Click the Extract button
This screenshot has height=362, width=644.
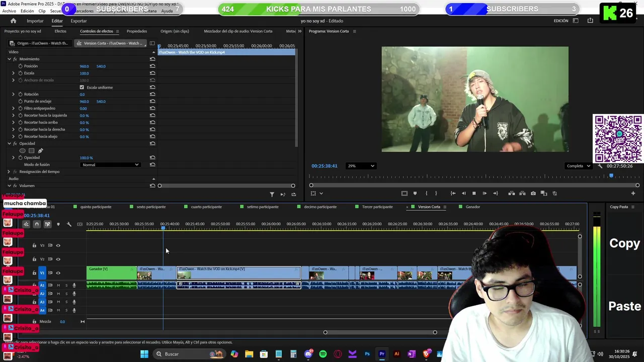[x=522, y=193]
